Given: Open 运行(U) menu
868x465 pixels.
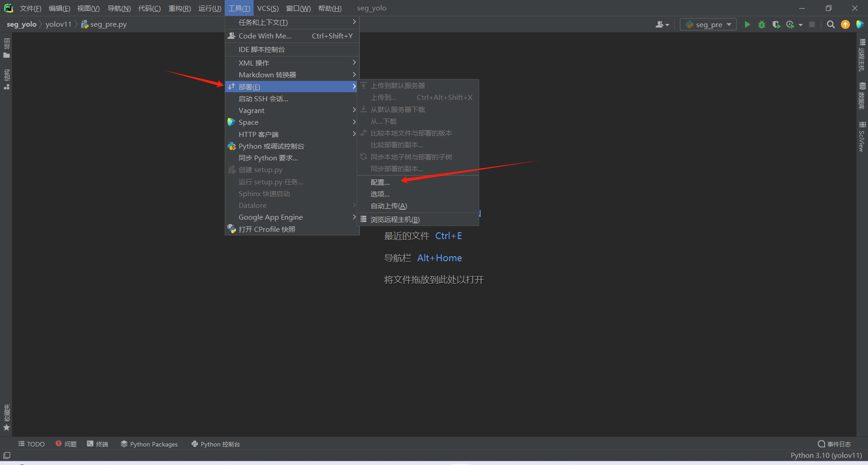Looking at the screenshot, I should (x=210, y=8).
